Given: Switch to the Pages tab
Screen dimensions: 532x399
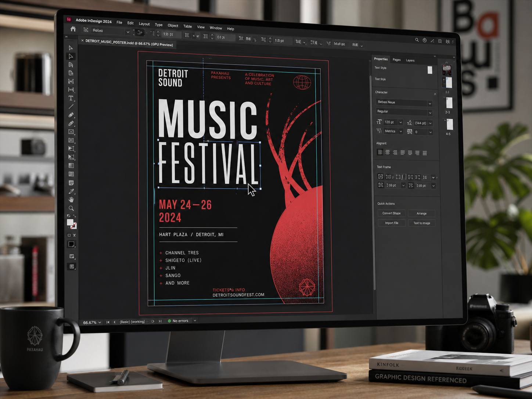Looking at the screenshot, I should 396,60.
